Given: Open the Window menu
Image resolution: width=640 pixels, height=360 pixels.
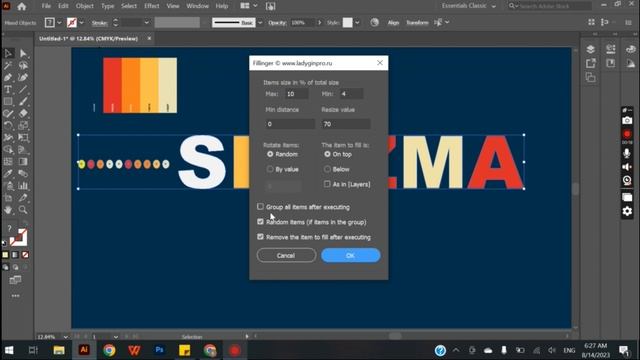Looking at the screenshot, I should [198, 6].
